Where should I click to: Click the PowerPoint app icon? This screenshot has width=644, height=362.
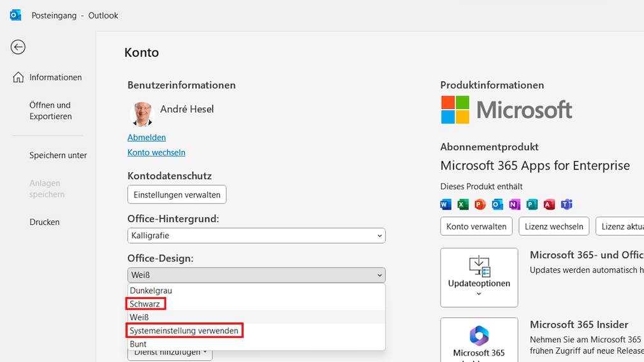coord(480,205)
